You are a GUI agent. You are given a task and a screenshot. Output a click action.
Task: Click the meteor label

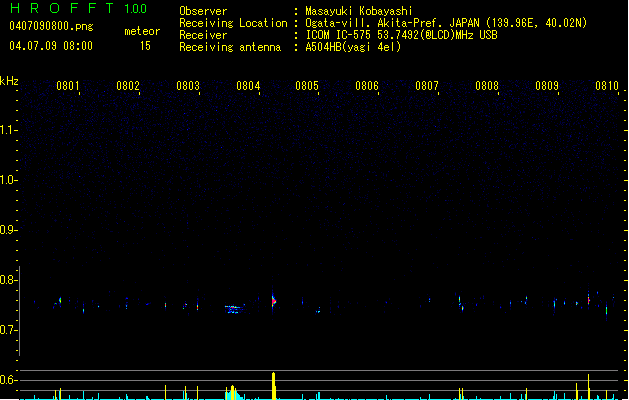tap(142, 31)
